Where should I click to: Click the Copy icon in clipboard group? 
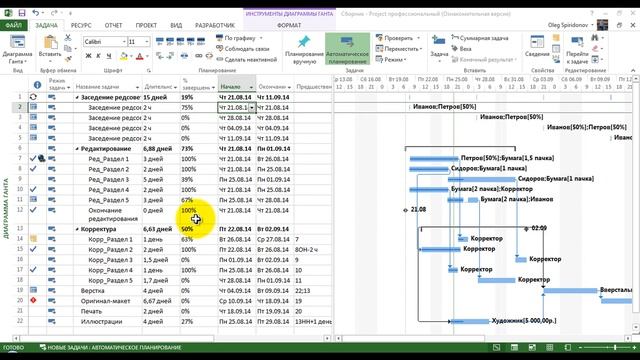point(68,49)
